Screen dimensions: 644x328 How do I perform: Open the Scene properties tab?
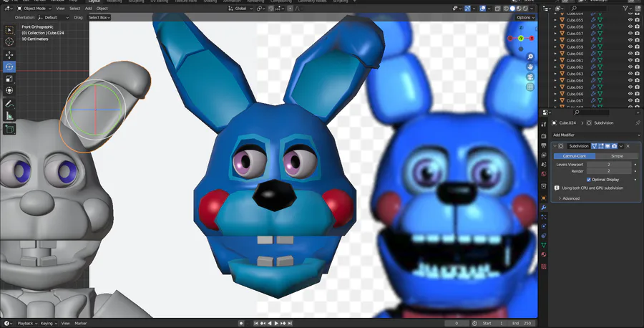tap(544, 165)
